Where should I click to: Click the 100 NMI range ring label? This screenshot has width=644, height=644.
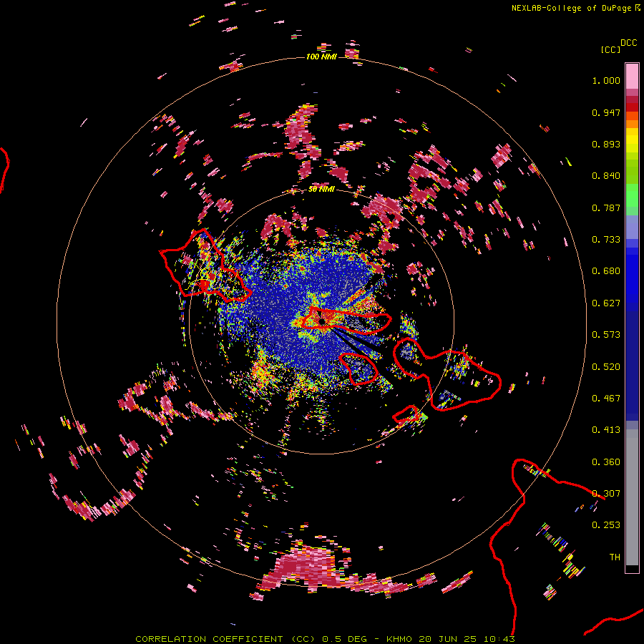[321, 57]
